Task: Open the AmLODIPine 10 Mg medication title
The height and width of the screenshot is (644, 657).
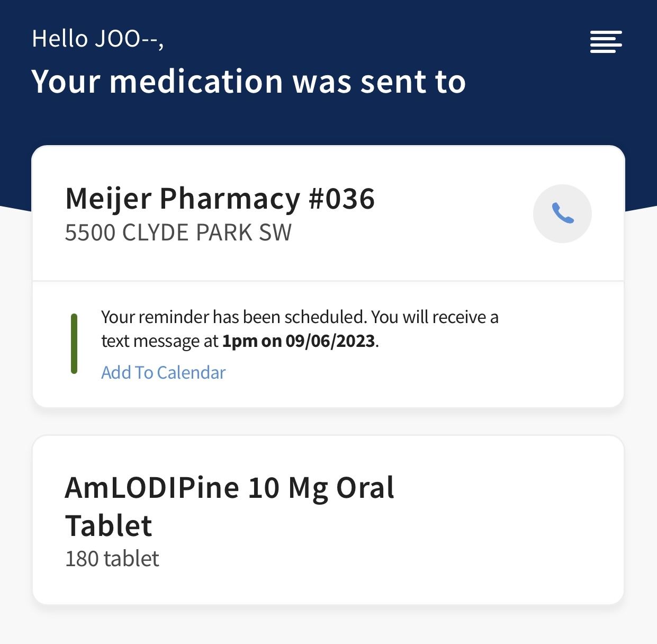Action: tap(229, 488)
